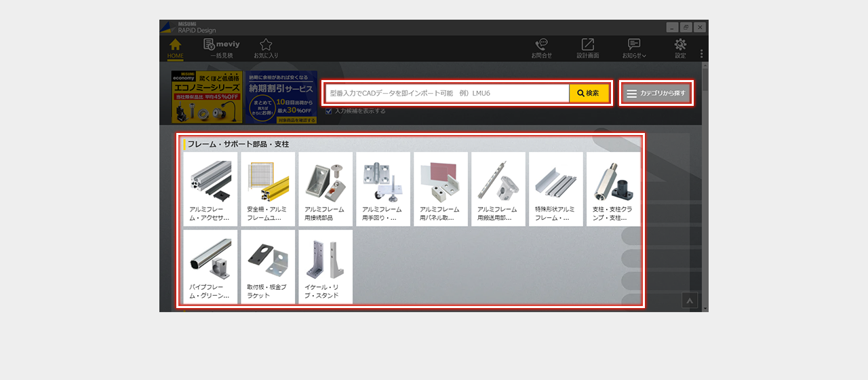Toggle 入力候補を表示する checkbox
This screenshot has width=868, height=380.
tap(329, 111)
